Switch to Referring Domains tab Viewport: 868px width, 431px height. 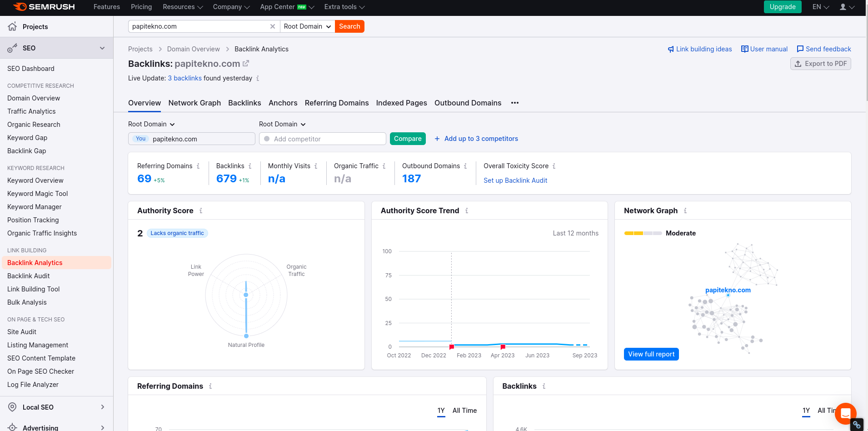click(x=337, y=103)
